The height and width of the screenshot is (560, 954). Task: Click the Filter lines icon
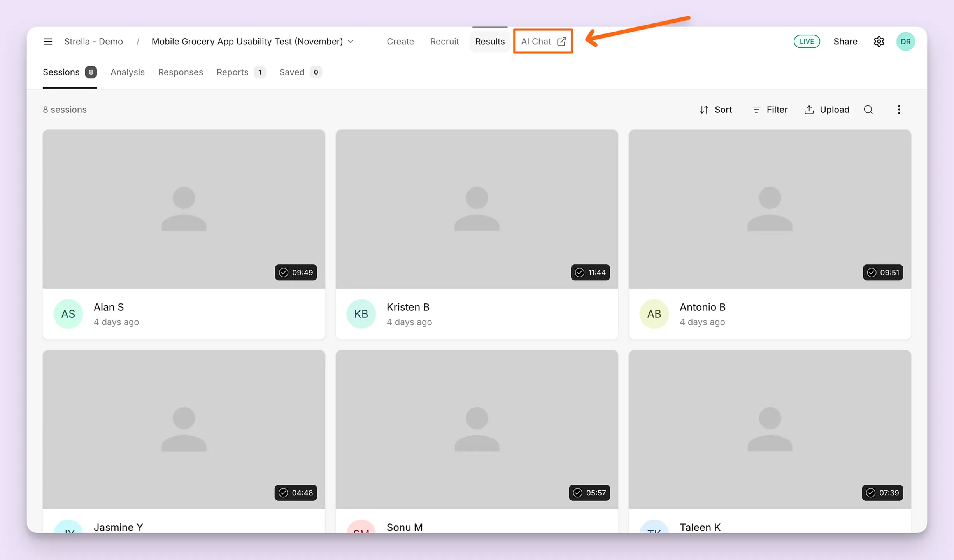click(x=756, y=110)
